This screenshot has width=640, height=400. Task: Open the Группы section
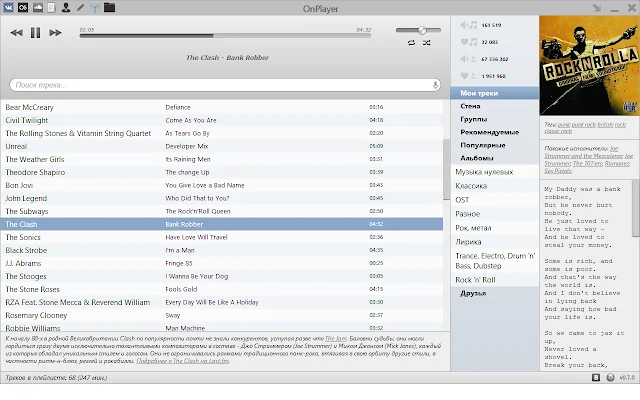tap(495, 119)
